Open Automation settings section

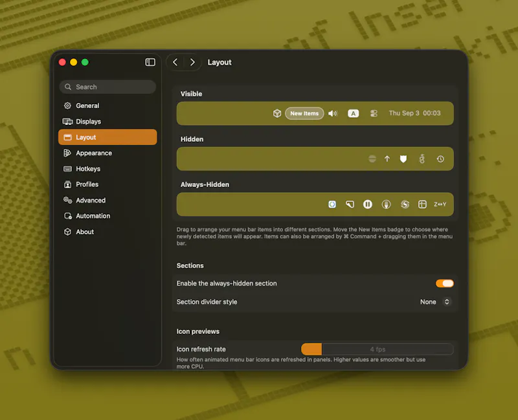(x=107, y=216)
